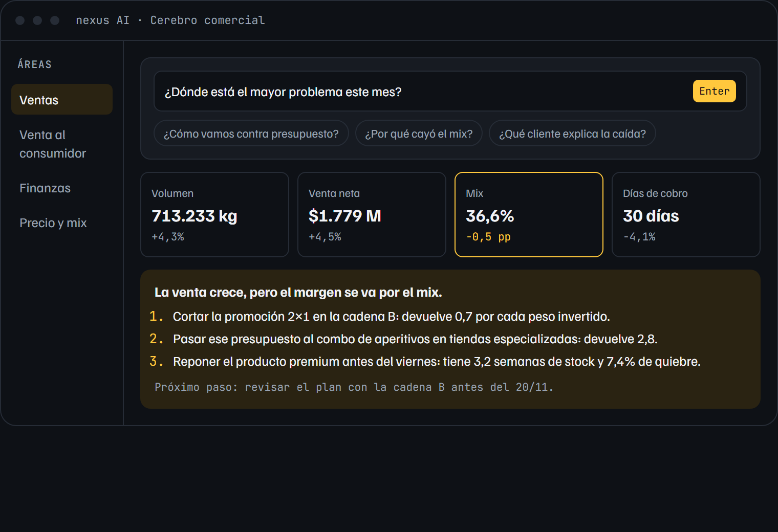This screenshot has height=532, width=778.
Task: Click the +4,3% change under Volumen
Action: [x=168, y=237]
